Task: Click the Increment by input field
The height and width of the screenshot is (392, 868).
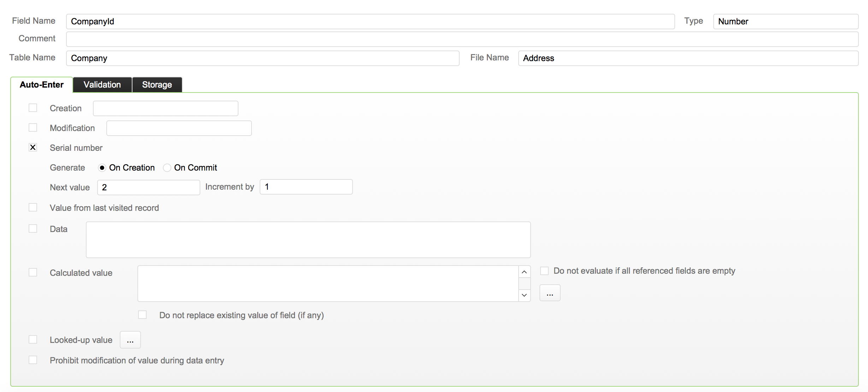Action: click(306, 187)
